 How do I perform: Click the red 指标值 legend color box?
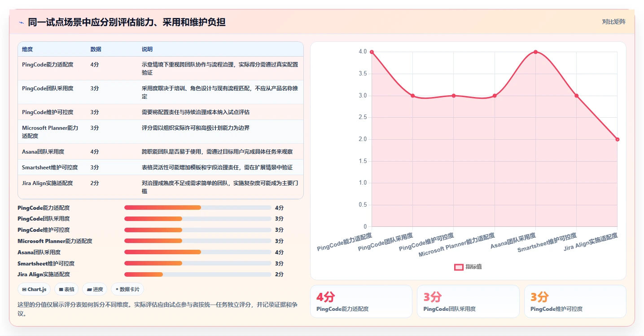(x=459, y=267)
